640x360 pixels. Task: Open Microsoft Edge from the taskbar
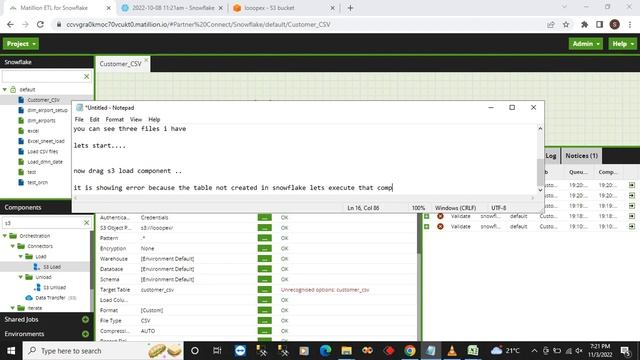point(325,351)
